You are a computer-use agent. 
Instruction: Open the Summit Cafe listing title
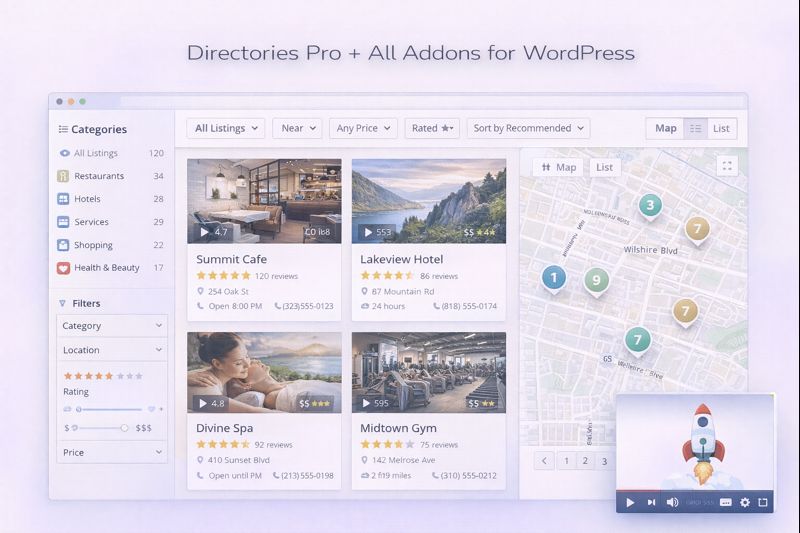(x=232, y=259)
